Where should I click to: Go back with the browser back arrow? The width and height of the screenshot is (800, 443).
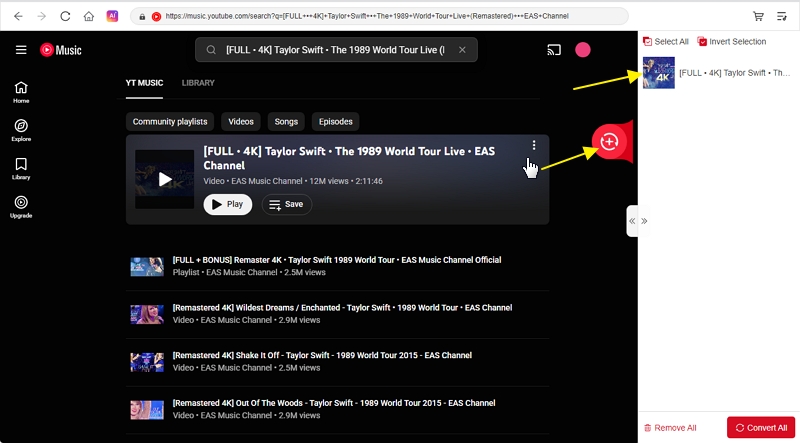(x=18, y=16)
